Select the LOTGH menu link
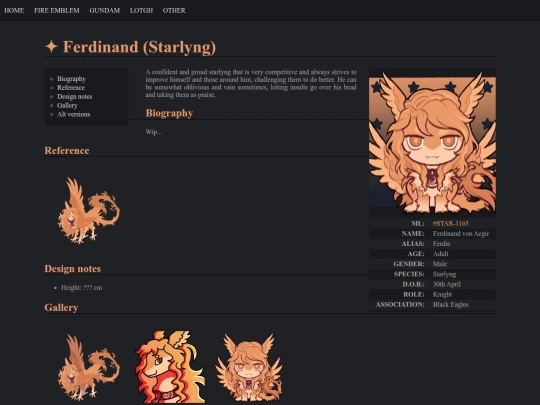Screen dimensions: 540x405 [142, 10]
